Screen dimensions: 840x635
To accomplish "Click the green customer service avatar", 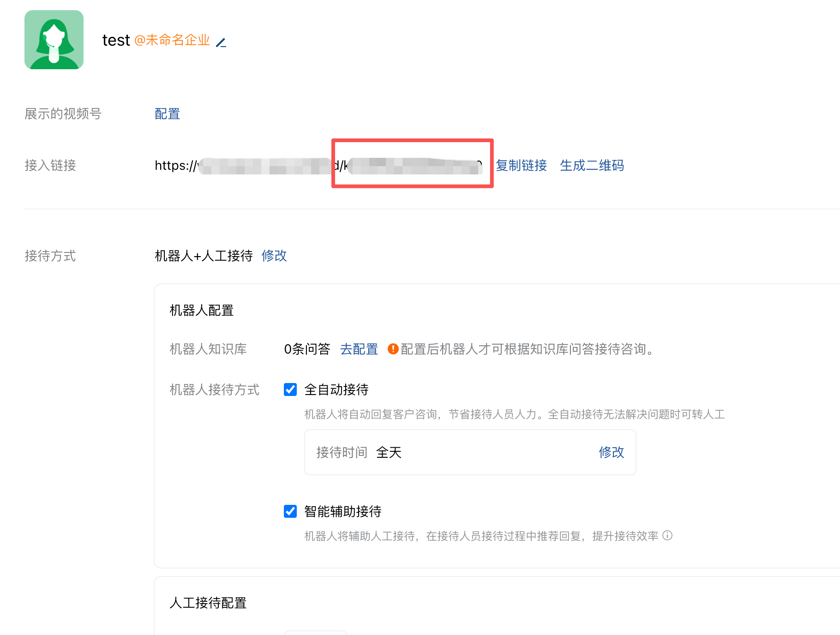I will pyautogui.click(x=54, y=40).
